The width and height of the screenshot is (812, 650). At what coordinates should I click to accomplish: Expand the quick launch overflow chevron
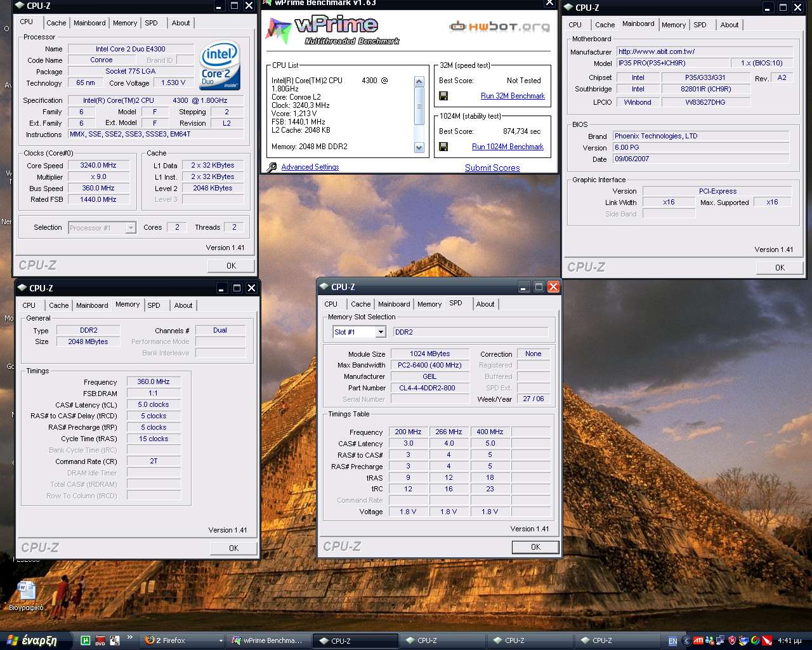point(129,637)
